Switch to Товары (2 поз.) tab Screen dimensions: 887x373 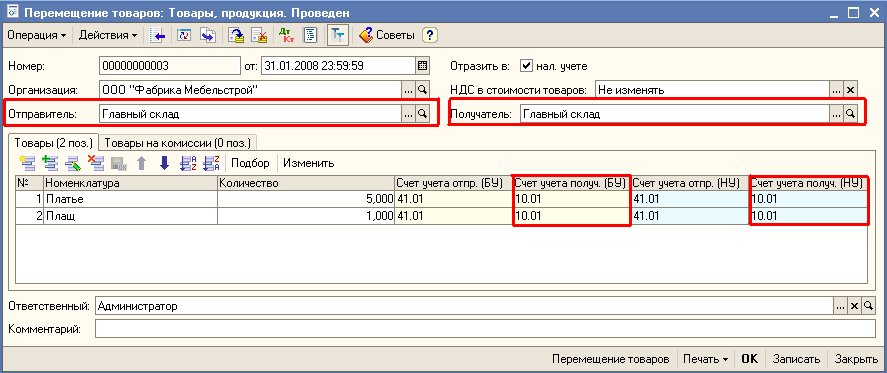click(x=53, y=142)
